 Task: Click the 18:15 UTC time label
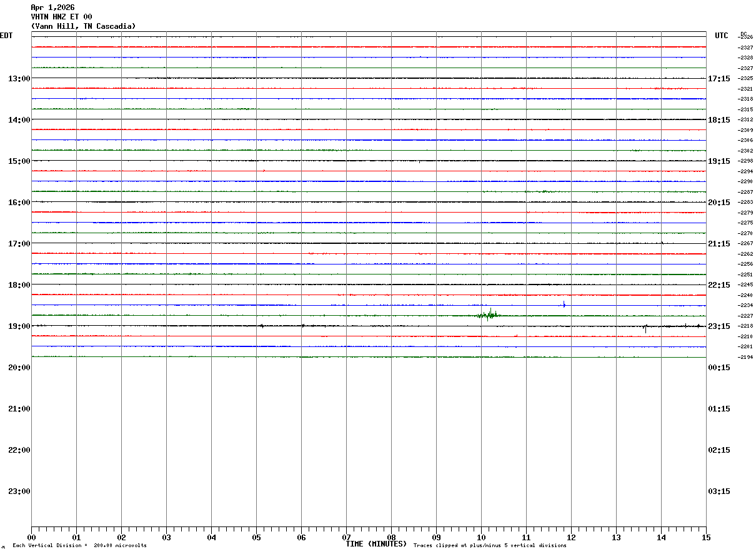coord(719,120)
